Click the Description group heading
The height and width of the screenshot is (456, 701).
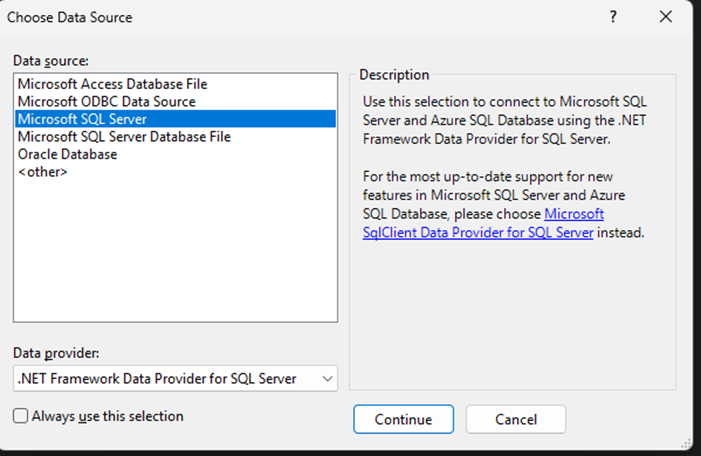394,75
